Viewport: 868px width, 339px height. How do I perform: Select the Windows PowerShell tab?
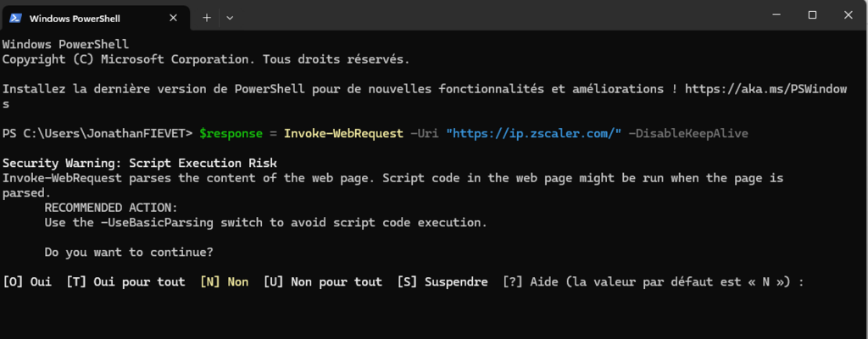(x=85, y=16)
